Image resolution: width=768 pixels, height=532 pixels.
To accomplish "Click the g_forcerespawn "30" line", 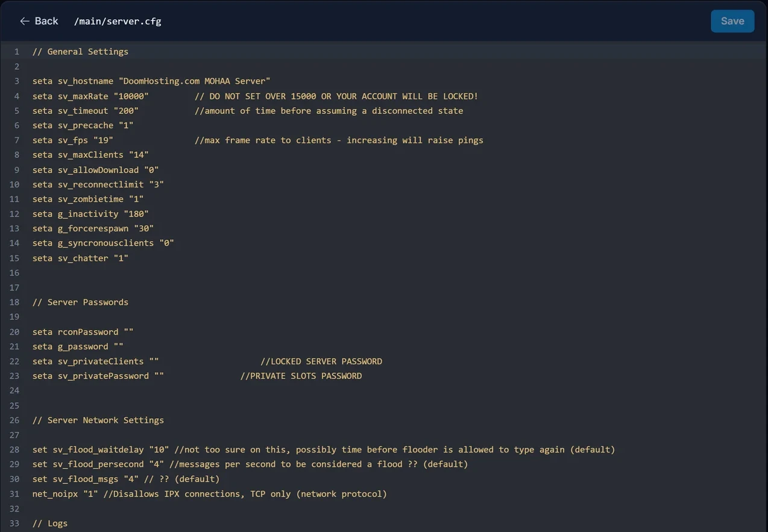I will tap(93, 229).
